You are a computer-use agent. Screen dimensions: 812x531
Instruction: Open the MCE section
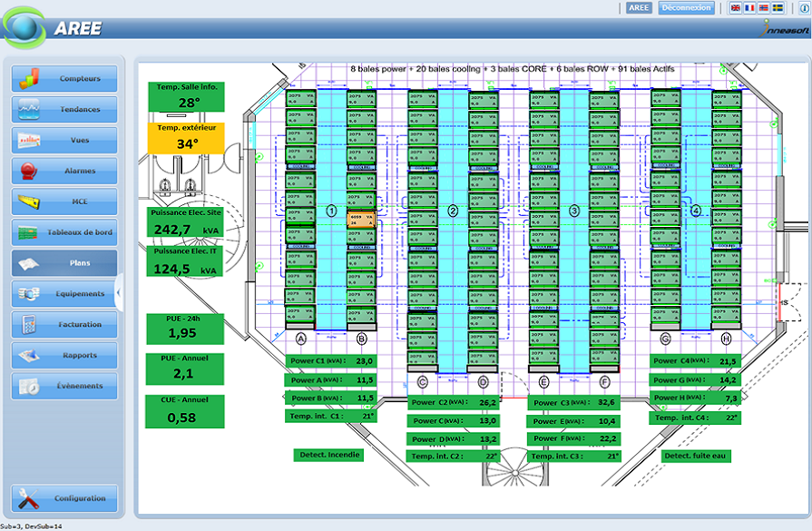tap(64, 202)
